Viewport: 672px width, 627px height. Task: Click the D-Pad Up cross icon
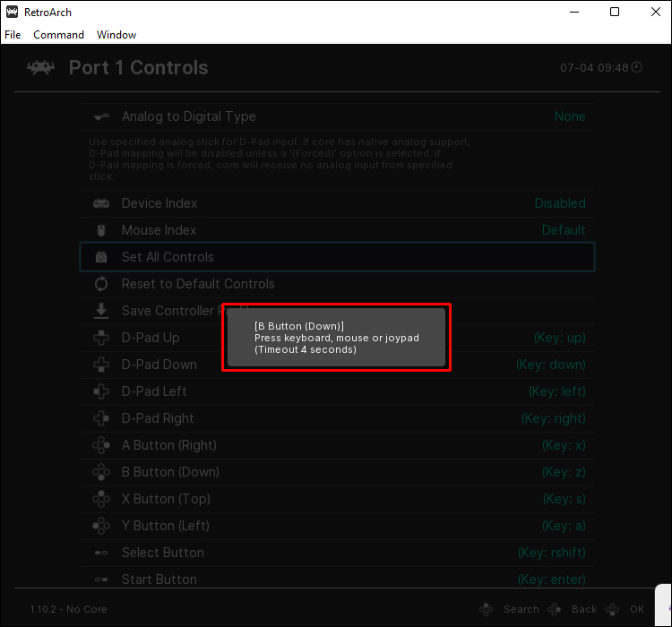click(x=101, y=338)
